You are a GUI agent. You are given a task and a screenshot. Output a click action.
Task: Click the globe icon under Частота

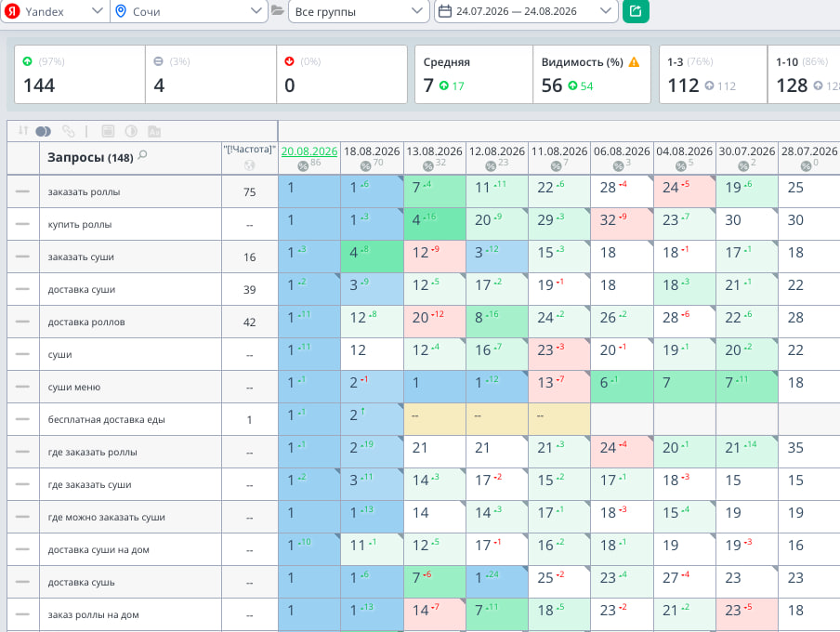pos(249,165)
